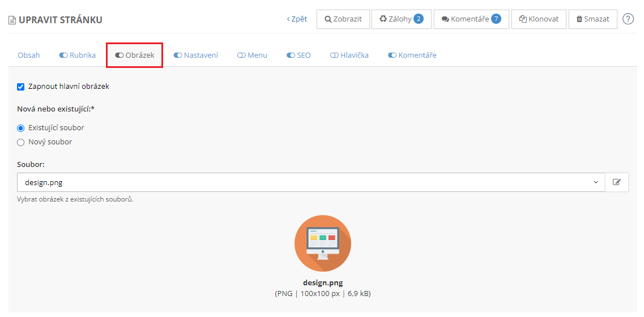Switch to the Hlavička tab

coord(349,55)
